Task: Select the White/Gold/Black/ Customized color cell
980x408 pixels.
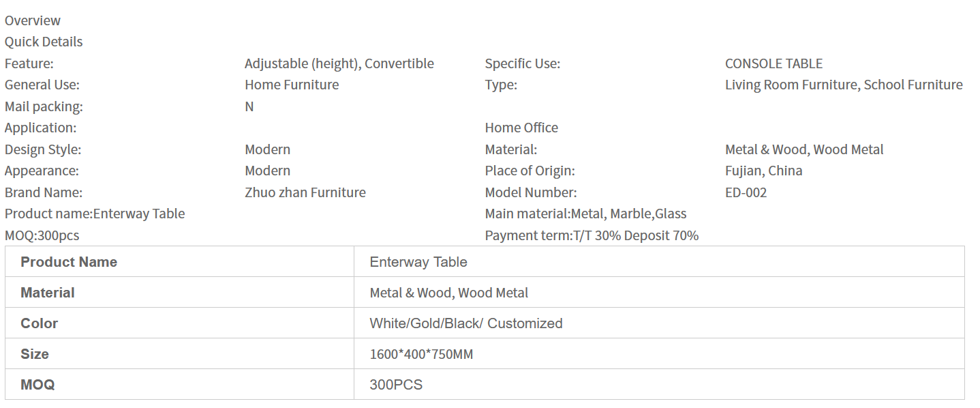Action: click(x=466, y=323)
